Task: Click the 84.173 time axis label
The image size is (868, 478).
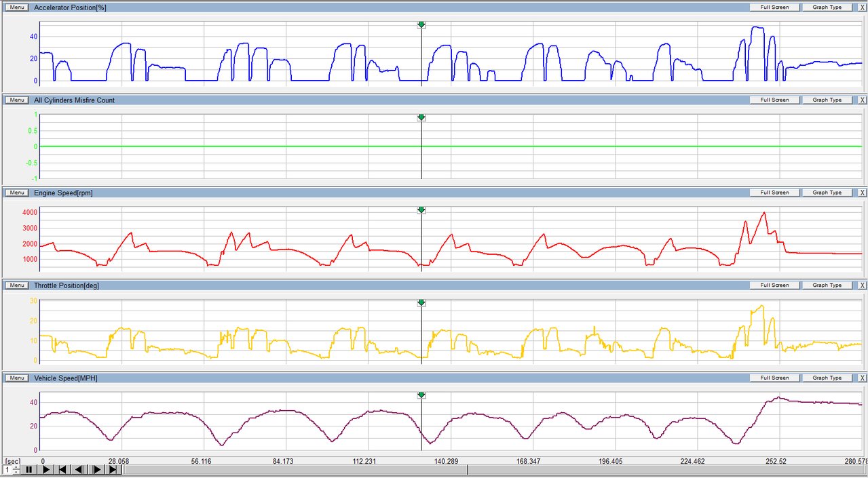Action: [282, 461]
